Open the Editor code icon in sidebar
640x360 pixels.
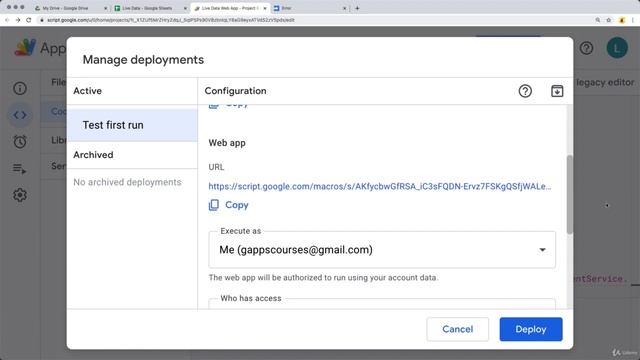pyautogui.click(x=20, y=115)
